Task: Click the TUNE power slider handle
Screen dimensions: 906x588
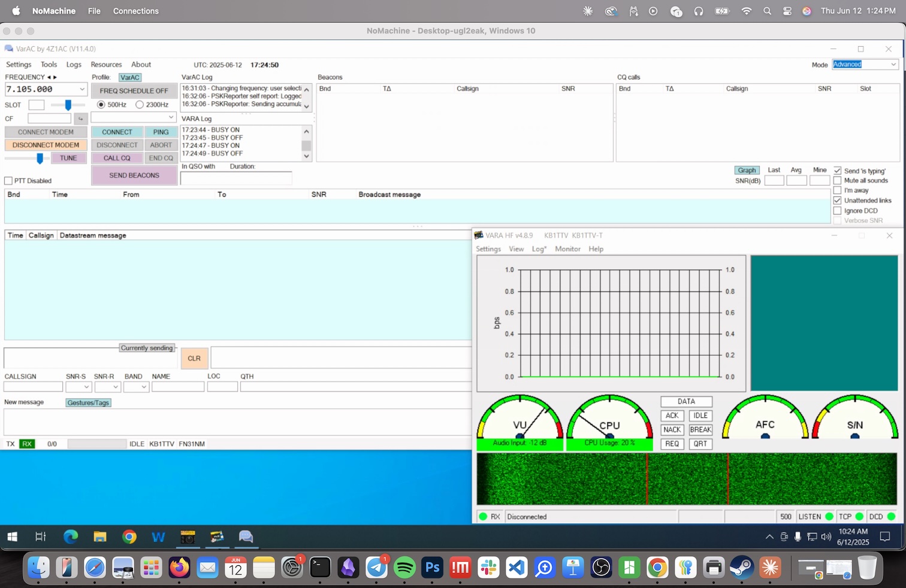Action: pos(40,158)
